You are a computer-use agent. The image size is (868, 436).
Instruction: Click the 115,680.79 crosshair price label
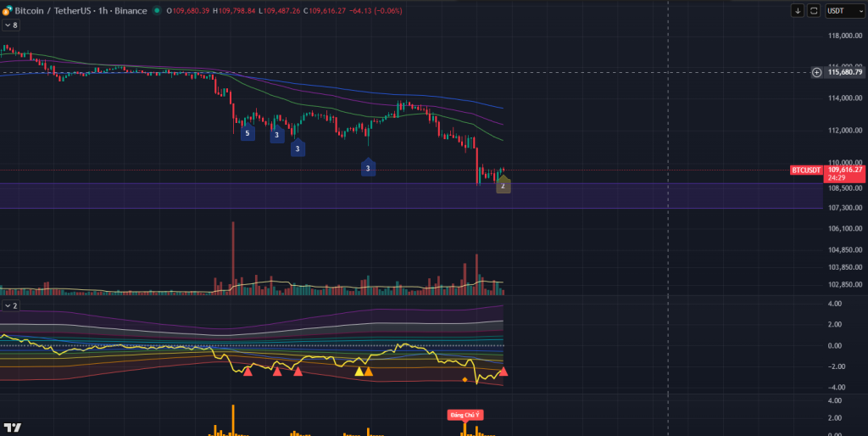[x=844, y=72]
